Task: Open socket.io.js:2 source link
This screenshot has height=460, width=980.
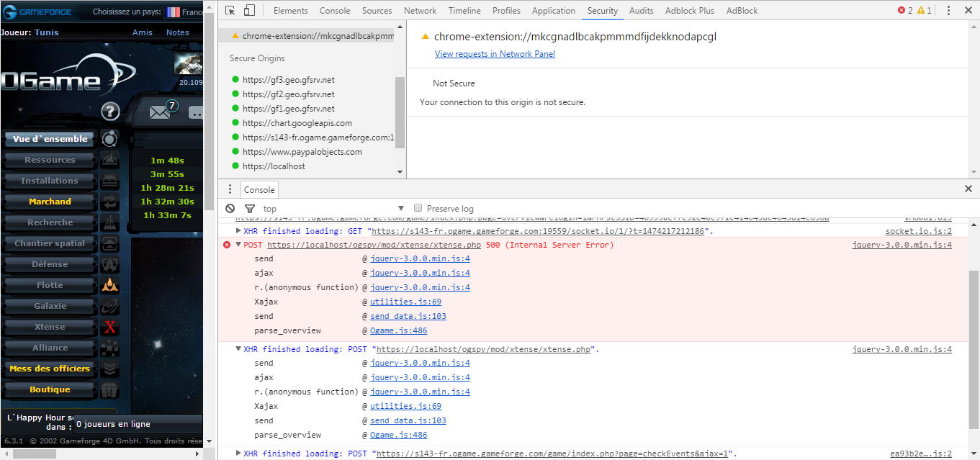Action: click(x=919, y=231)
